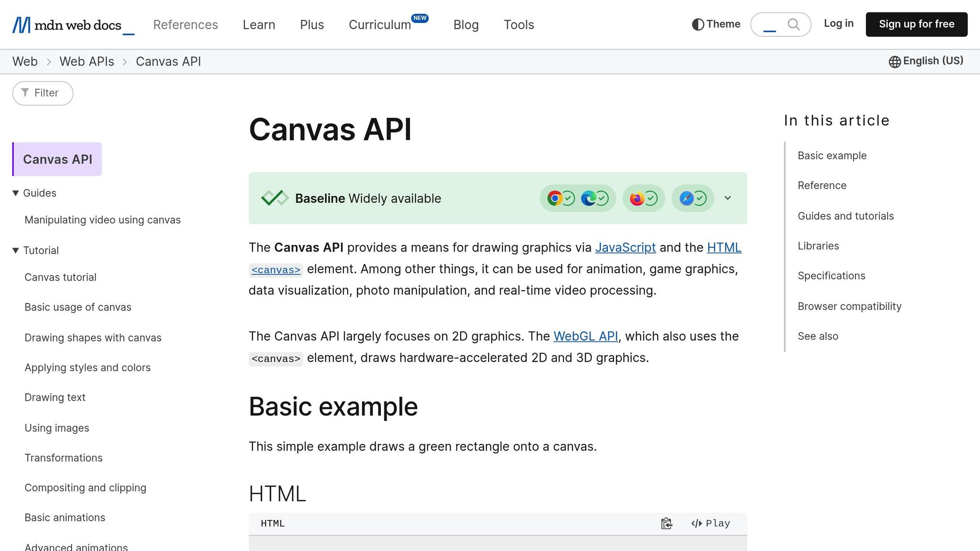This screenshot has width=980, height=551.
Task: Click the search magnifier icon
Action: point(793,24)
